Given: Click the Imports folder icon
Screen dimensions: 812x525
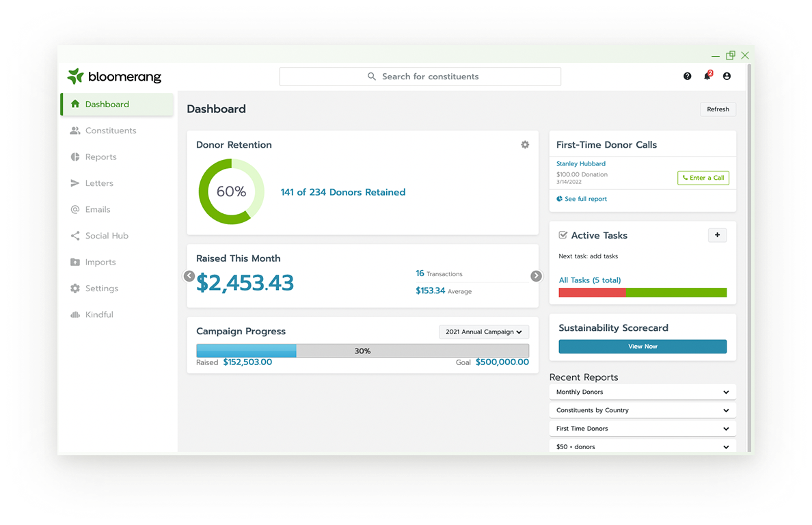Looking at the screenshot, I should [75, 262].
